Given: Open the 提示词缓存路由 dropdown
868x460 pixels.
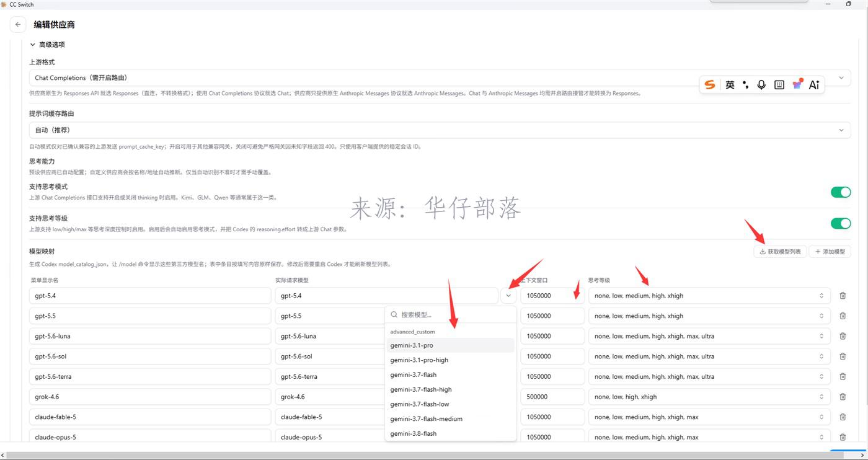Looking at the screenshot, I should pyautogui.click(x=440, y=130).
